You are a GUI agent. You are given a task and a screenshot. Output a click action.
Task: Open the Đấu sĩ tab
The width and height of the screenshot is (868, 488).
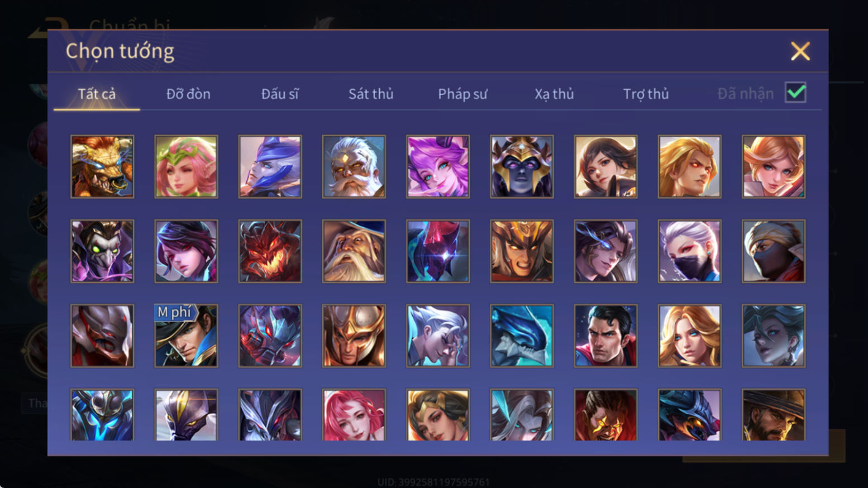pos(280,94)
